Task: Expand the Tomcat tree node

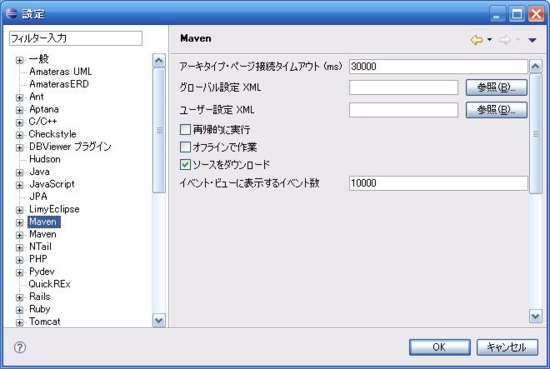Action: coord(20,322)
